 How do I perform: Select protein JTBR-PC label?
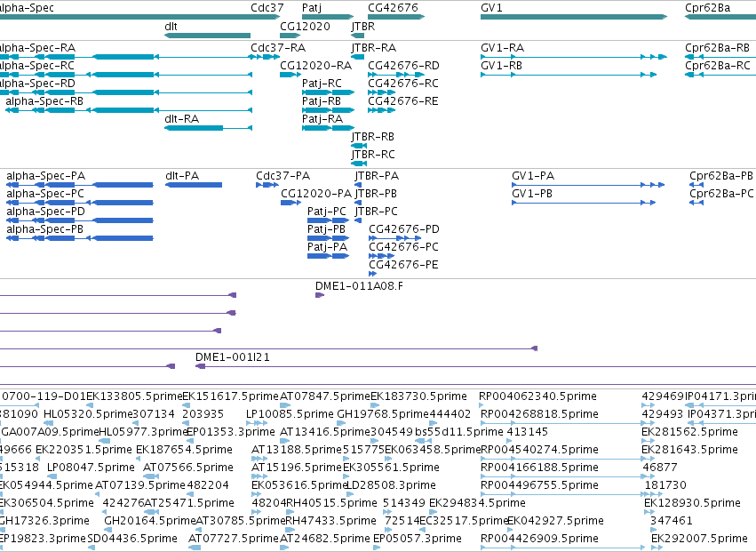pyautogui.click(x=377, y=212)
